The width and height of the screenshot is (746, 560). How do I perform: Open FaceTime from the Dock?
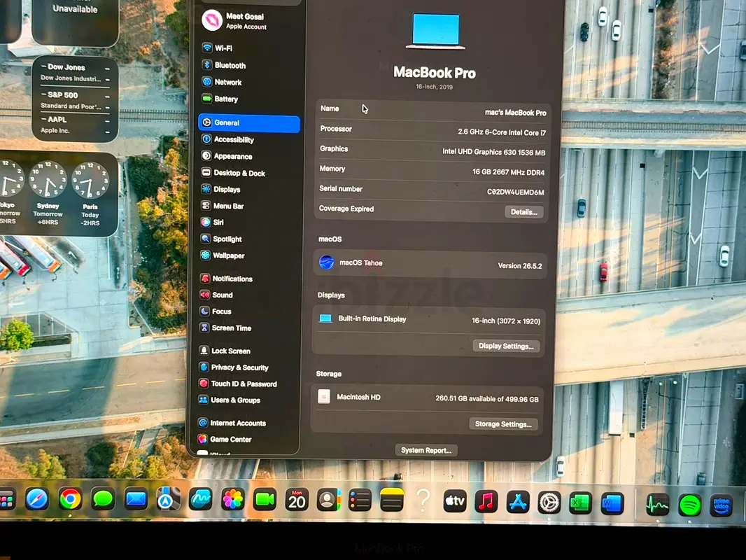coord(265,500)
